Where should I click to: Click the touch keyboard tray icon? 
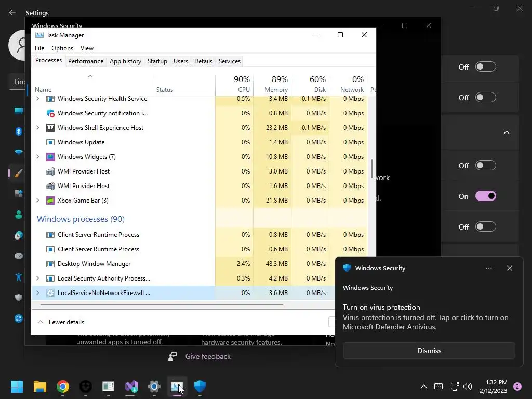point(438,386)
